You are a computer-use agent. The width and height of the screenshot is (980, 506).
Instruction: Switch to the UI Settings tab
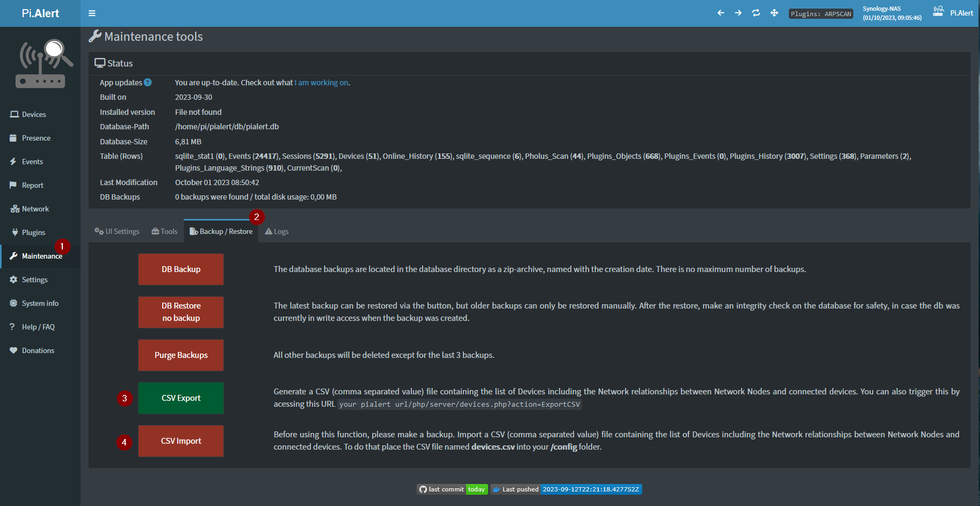pos(117,231)
